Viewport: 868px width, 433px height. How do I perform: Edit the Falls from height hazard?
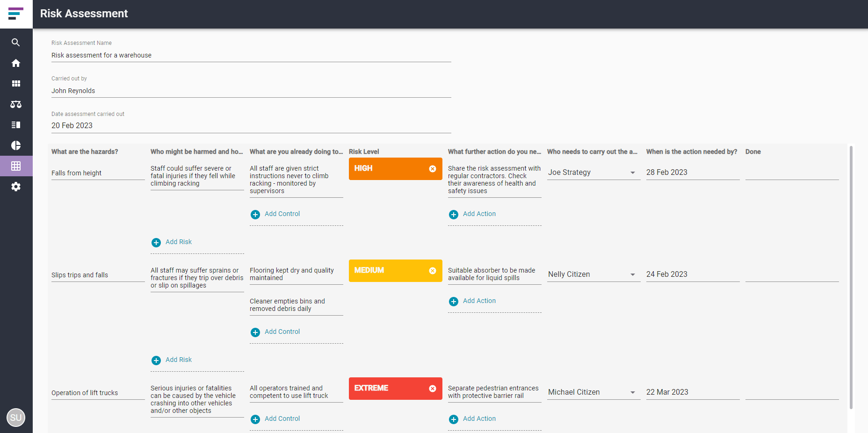[x=98, y=173]
